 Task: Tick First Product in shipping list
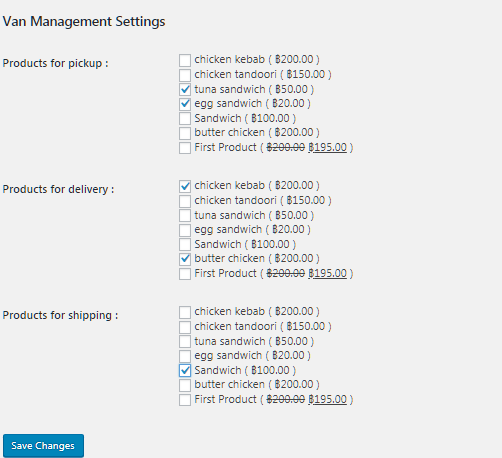coord(185,400)
